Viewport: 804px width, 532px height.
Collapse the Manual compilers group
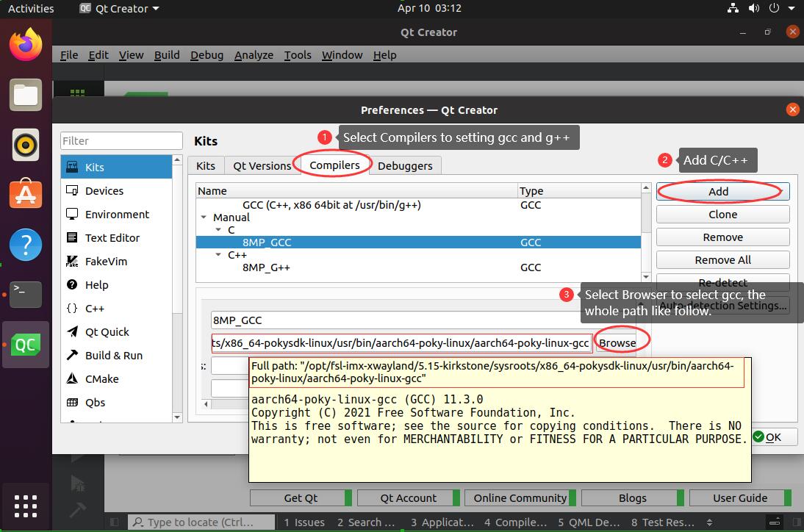click(204, 218)
